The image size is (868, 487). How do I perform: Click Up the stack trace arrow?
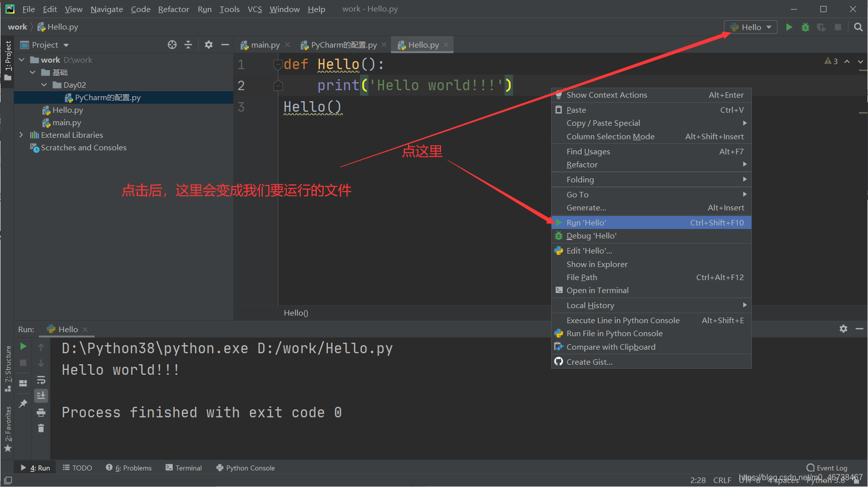pos(41,347)
